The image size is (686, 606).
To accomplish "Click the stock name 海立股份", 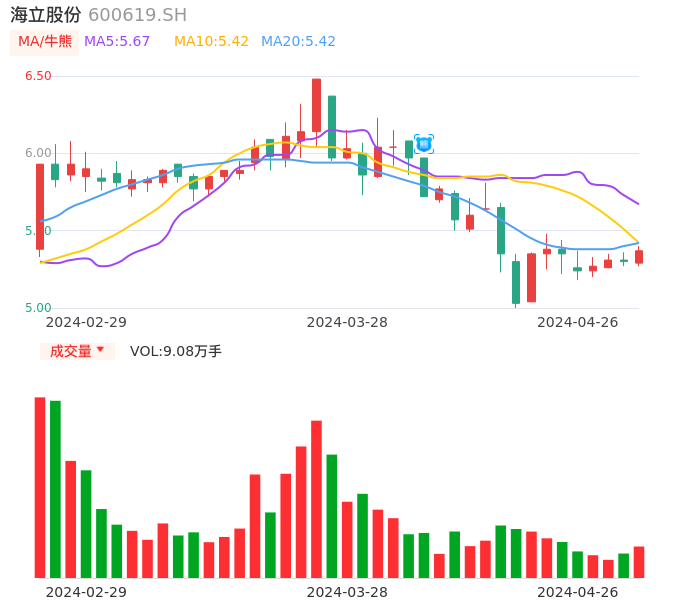I will pos(46,15).
